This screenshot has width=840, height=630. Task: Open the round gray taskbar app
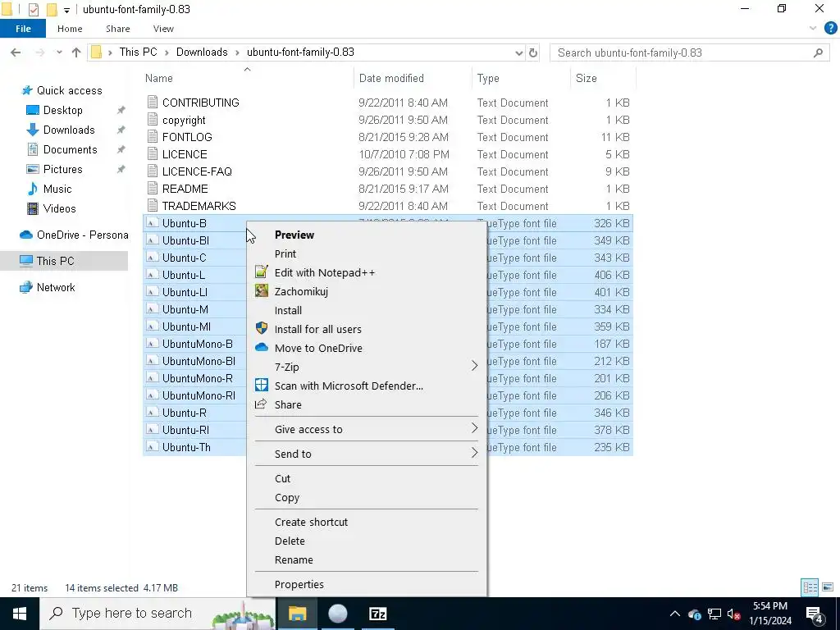pyautogui.click(x=337, y=614)
